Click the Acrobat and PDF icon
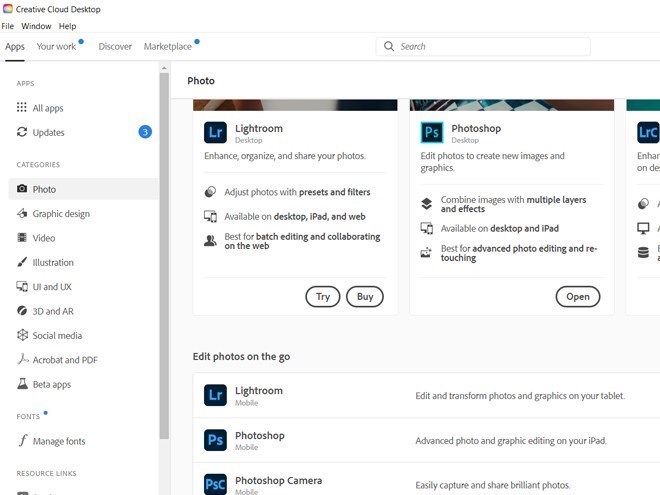The width and height of the screenshot is (660, 495). click(23, 359)
